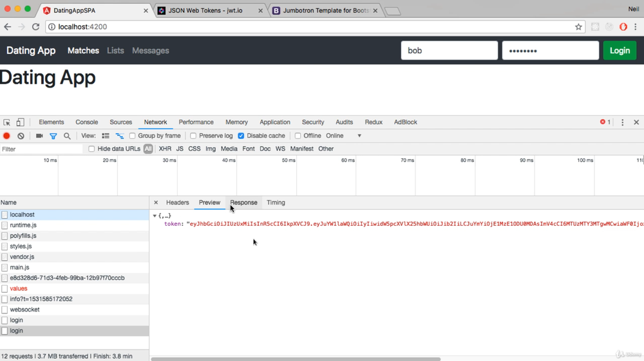Click the Dating App brand link

click(31, 50)
